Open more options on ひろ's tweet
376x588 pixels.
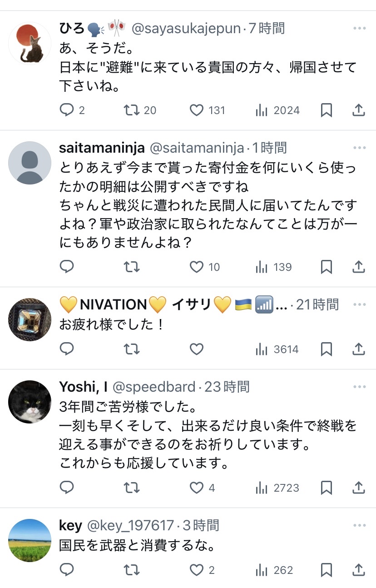tap(359, 29)
